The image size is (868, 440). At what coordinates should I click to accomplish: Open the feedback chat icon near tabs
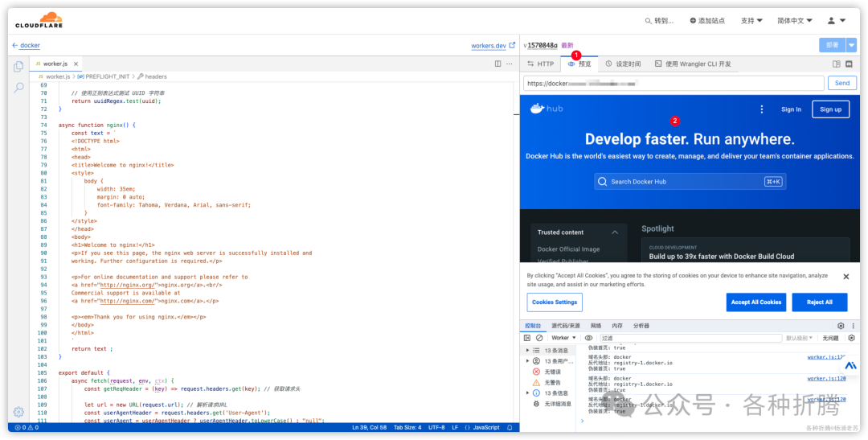click(x=850, y=64)
